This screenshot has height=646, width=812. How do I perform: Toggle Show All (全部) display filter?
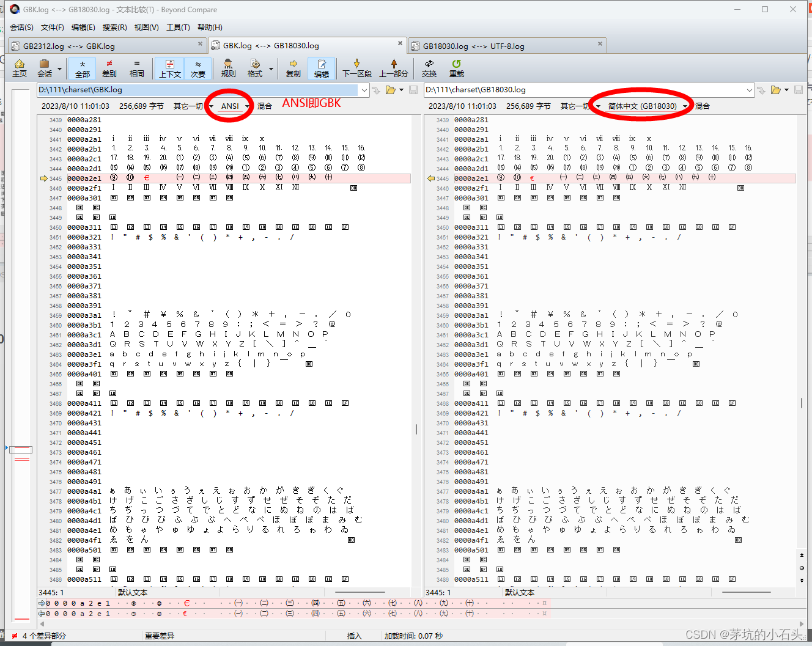pos(83,68)
